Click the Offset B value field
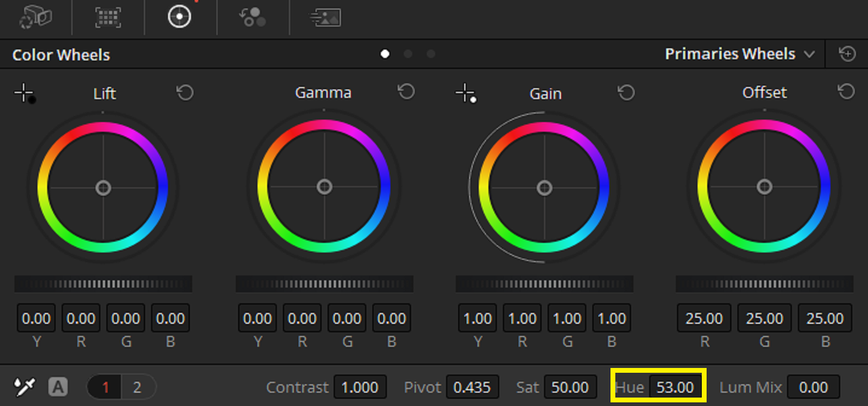Screen dimensions: 868x406 pos(825,318)
